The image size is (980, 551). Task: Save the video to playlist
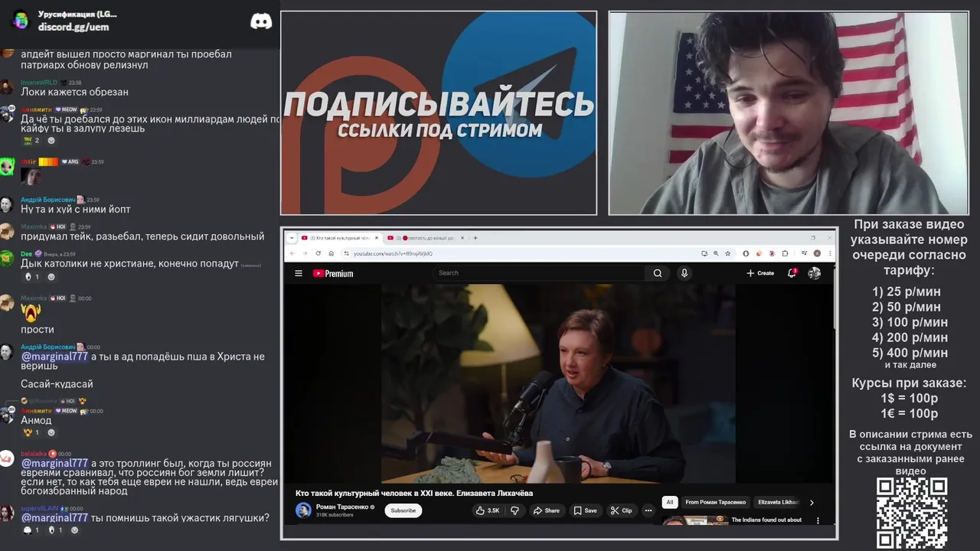tap(585, 510)
